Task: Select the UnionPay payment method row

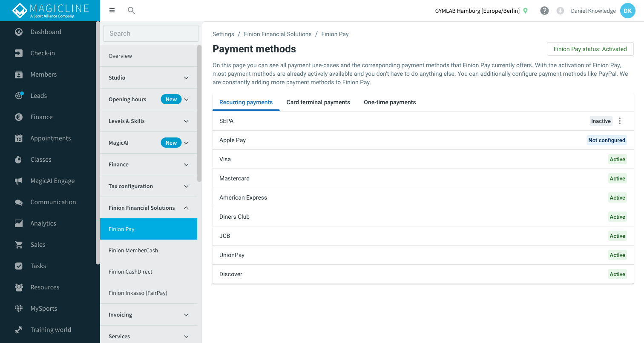Action: 423,255
